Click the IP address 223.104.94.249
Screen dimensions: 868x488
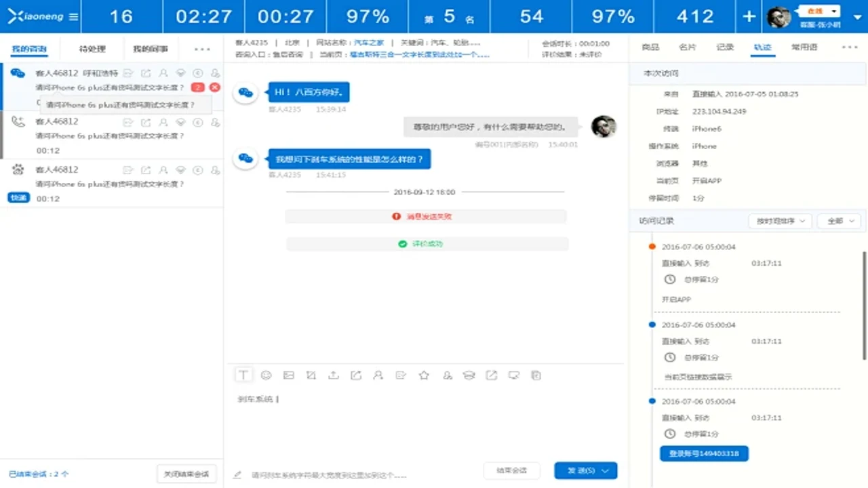point(719,111)
